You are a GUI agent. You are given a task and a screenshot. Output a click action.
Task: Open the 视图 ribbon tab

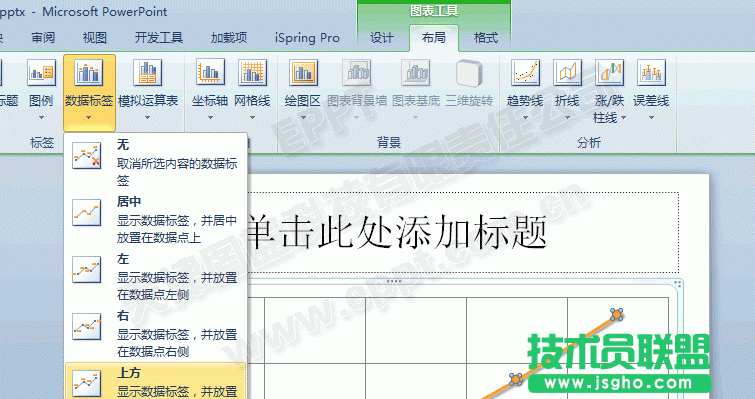click(94, 38)
